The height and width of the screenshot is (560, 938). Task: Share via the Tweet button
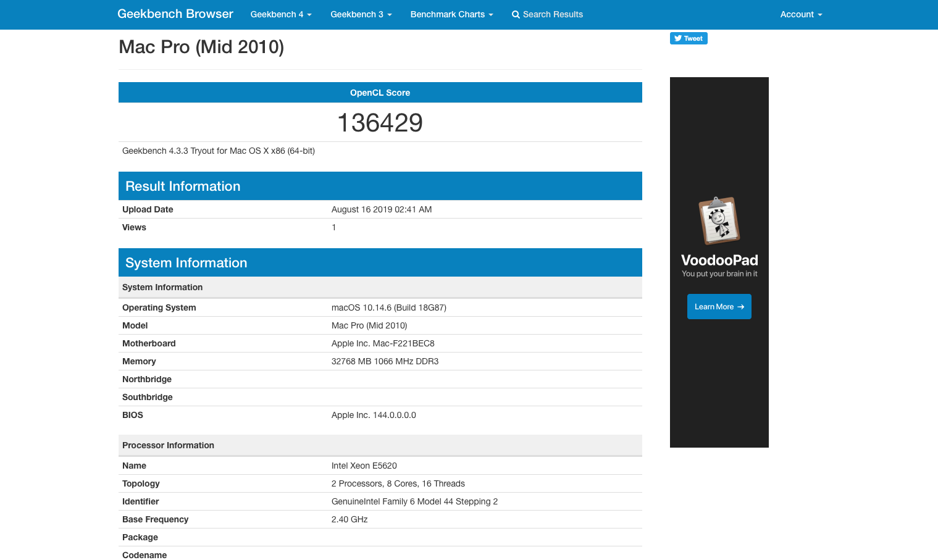coord(689,38)
